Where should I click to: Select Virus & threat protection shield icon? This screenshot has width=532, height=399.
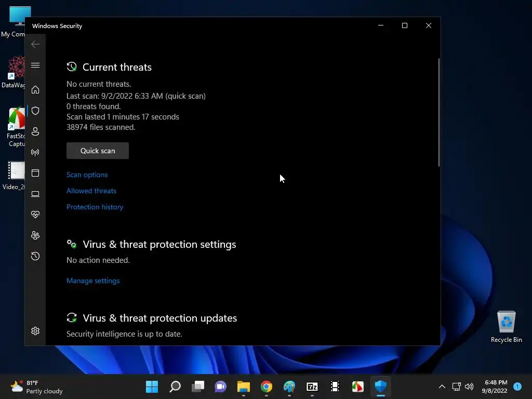tap(35, 111)
